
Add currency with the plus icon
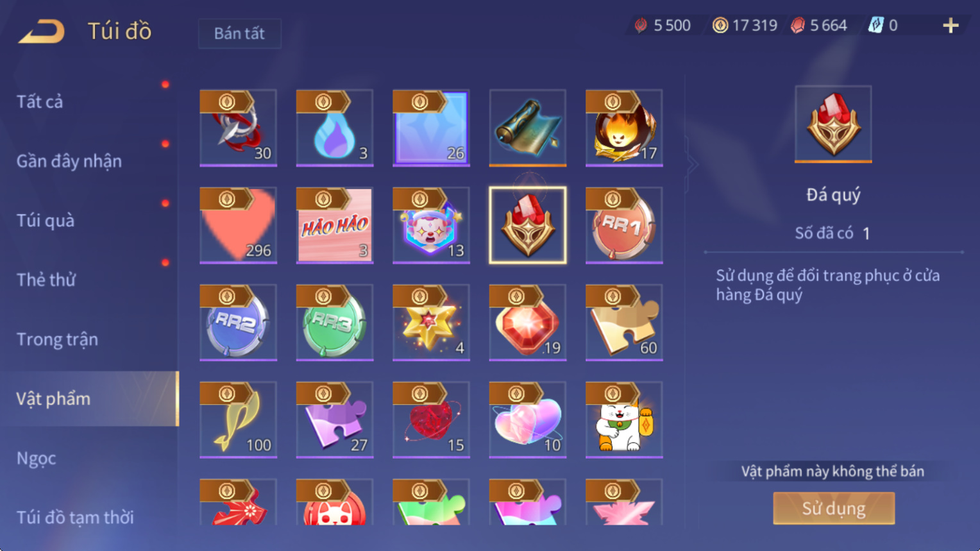[950, 26]
